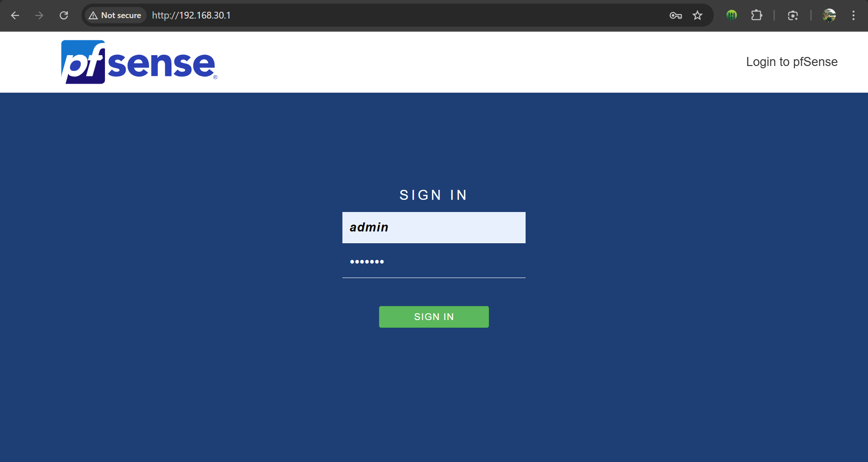Image resolution: width=868 pixels, height=462 pixels.
Task: Click the Google Lens camera search icon
Action: pos(792,15)
